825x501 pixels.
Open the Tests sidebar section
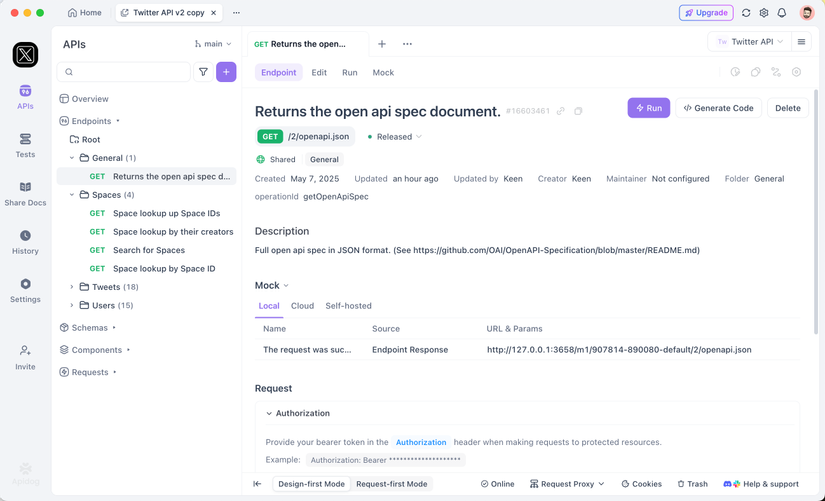(x=25, y=146)
